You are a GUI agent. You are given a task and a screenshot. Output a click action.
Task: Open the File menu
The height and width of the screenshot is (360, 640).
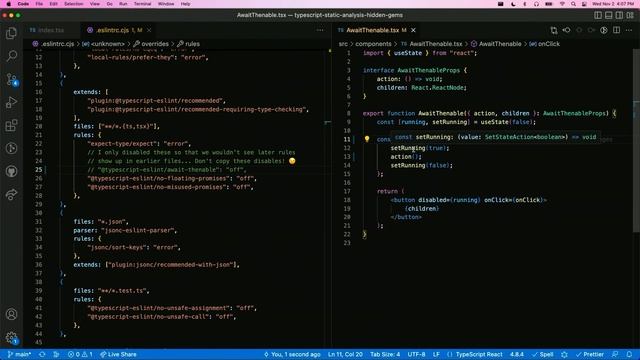pos(39,4)
